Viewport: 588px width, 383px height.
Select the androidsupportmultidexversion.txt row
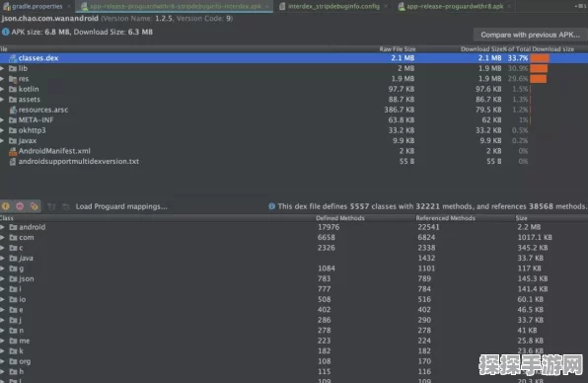click(x=294, y=161)
